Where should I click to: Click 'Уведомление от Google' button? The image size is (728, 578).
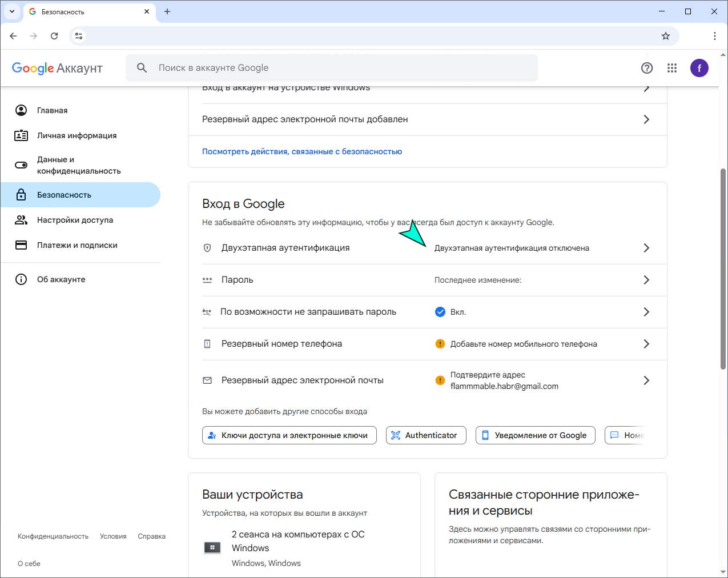pyautogui.click(x=535, y=435)
